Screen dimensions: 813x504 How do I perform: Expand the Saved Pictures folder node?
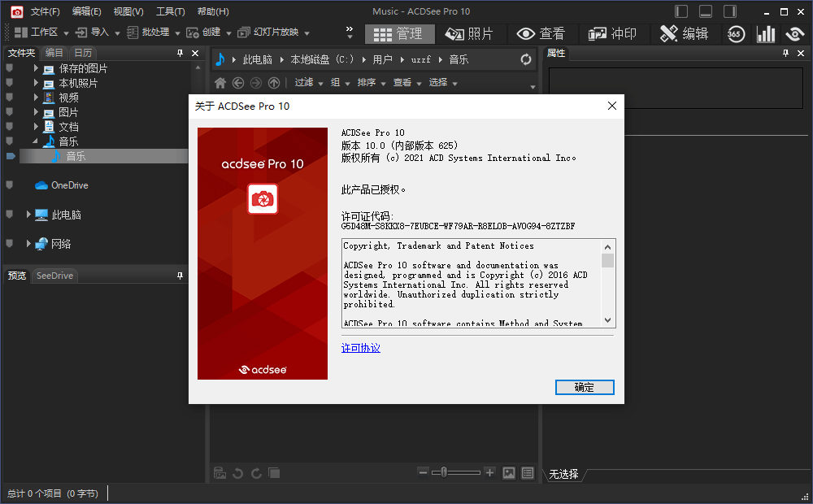tap(36, 68)
